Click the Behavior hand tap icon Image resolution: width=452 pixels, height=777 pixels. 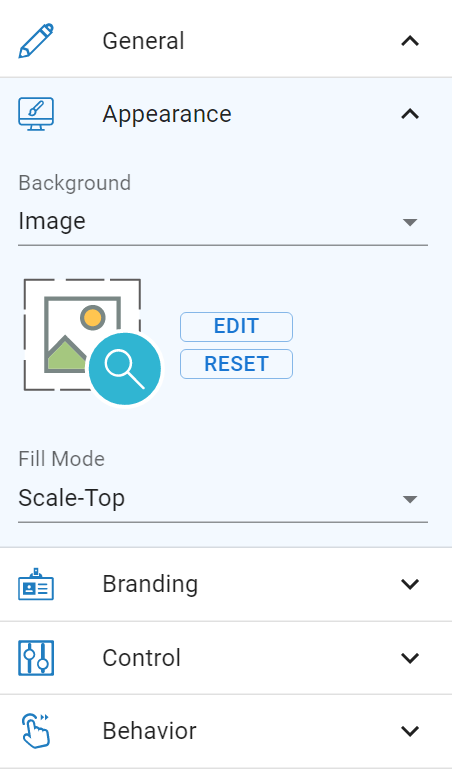pyautogui.click(x=36, y=731)
